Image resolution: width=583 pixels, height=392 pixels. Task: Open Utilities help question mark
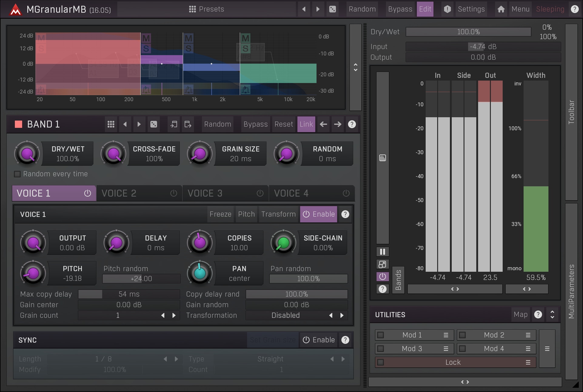tap(538, 314)
